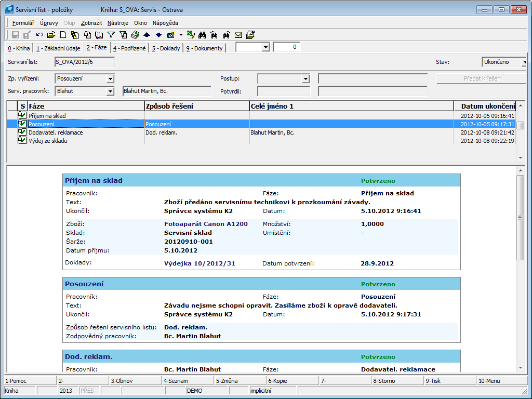Switch to the 5 - Doklady tab
Image resolution: width=532 pixels, height=399 pixels.
(166, 48)
